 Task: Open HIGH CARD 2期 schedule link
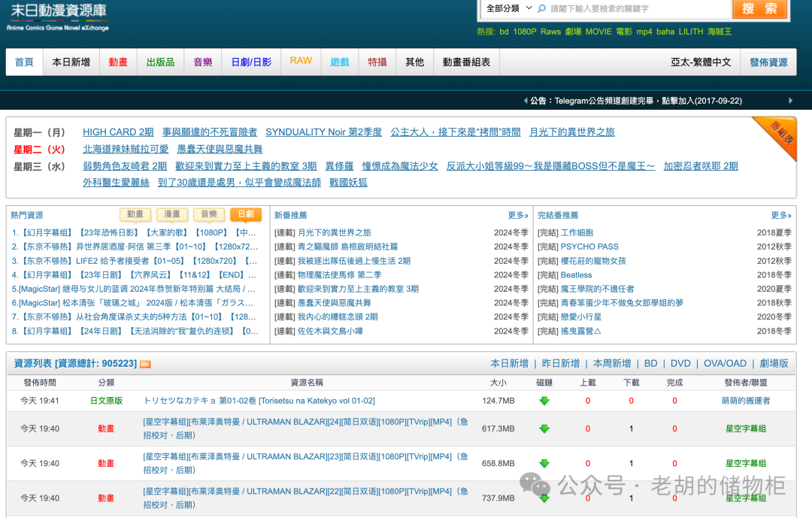pyautogui.click(x=118, y=132)
